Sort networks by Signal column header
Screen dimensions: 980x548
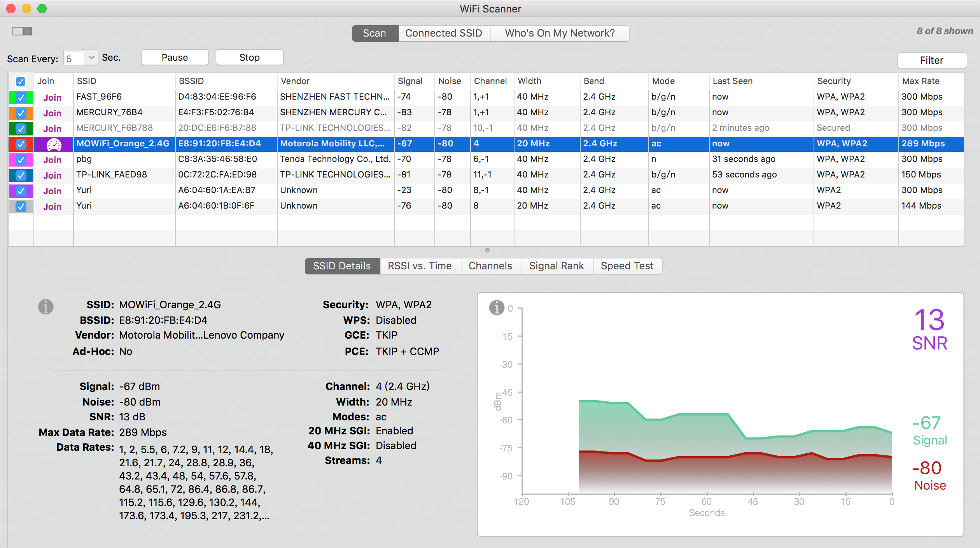pos(410,81)
